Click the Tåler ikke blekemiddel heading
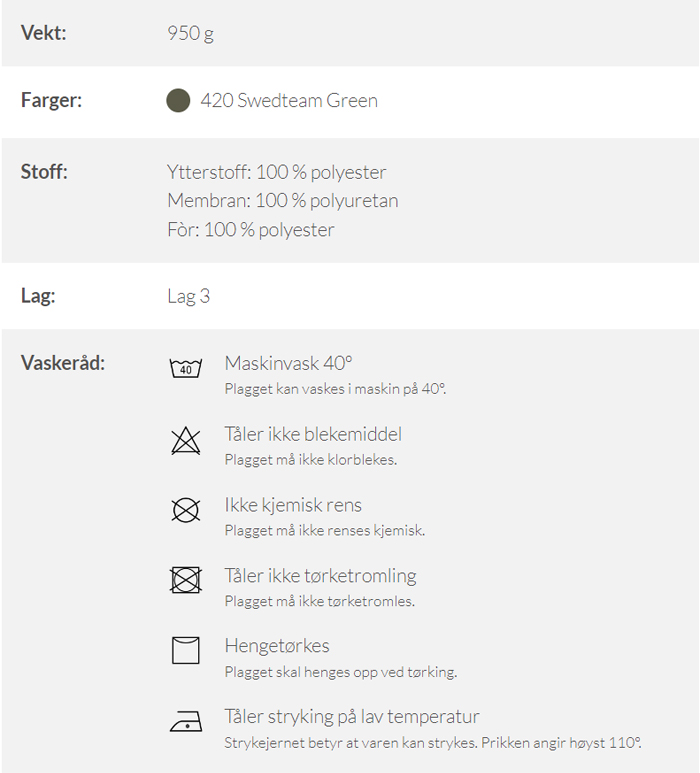The image size is (700, 773). [313, 434]
